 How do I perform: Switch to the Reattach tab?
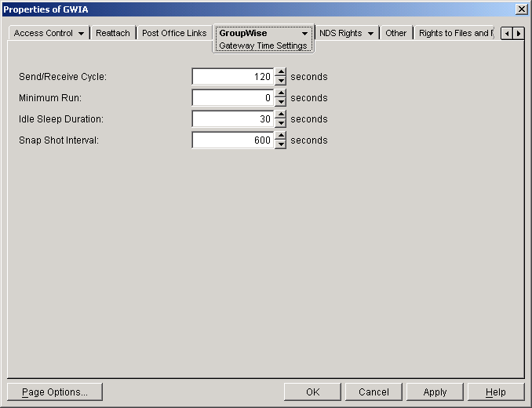click(x=113, y=33)
